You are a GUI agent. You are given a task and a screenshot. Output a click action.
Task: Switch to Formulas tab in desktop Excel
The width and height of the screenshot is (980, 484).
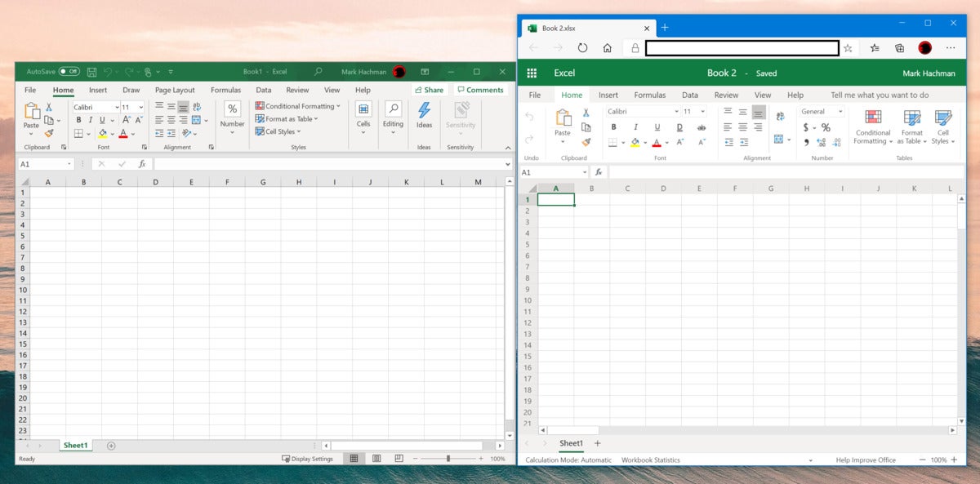click(x=225, y=91)
